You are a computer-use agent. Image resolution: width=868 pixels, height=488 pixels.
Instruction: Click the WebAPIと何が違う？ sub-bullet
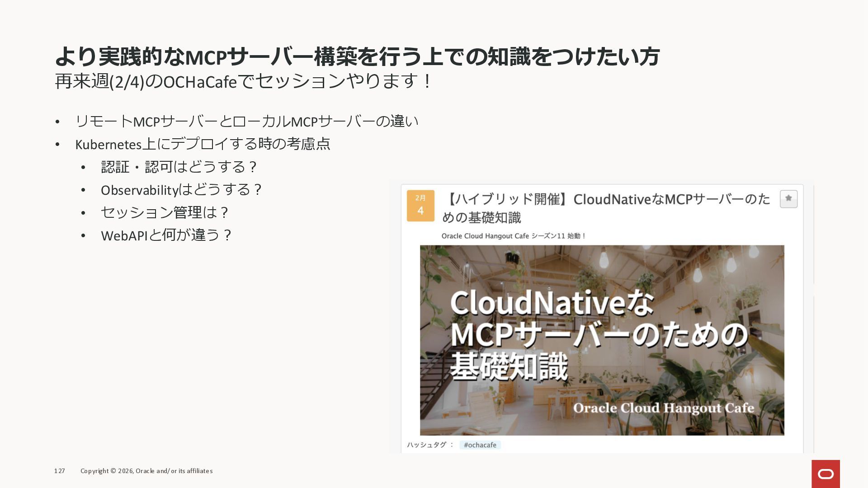click(166, 235)
